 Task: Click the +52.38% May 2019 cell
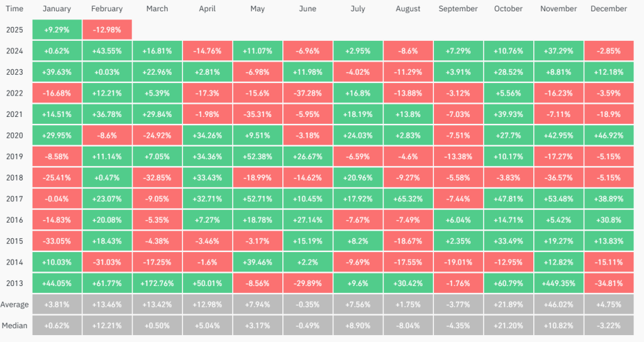coord(257,157)
